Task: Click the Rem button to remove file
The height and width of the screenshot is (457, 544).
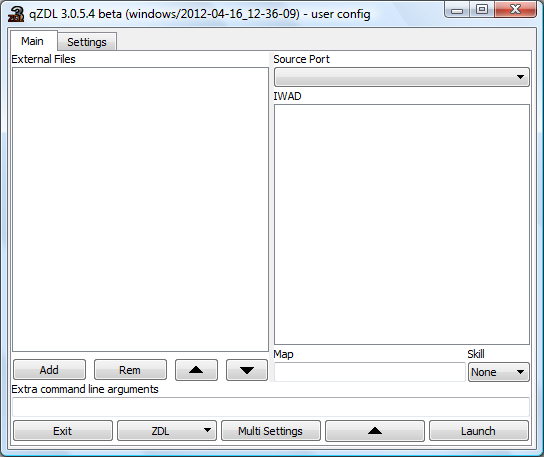Action: click(130, 370)
